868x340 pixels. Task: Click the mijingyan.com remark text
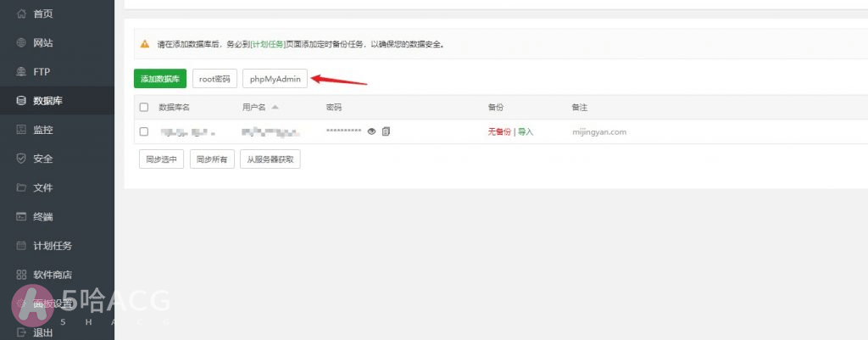(599, 131)
